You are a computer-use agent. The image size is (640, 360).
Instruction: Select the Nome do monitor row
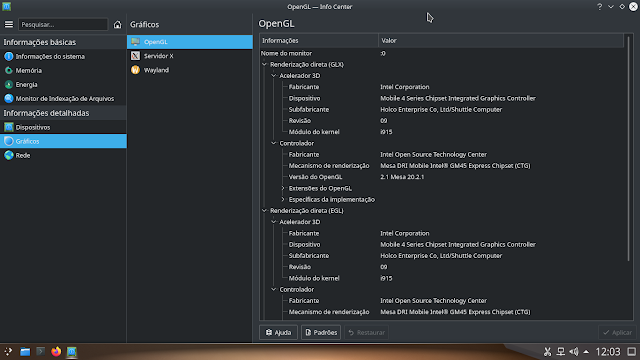[442, 53]
